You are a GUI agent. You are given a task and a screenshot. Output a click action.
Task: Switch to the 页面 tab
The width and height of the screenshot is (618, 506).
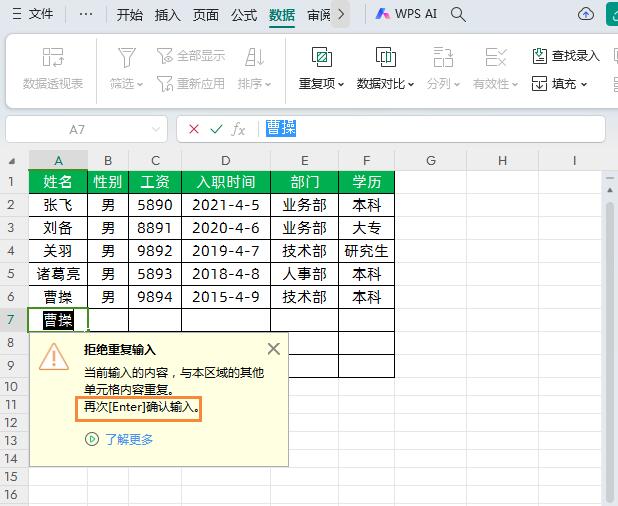(x=206, y=15)
